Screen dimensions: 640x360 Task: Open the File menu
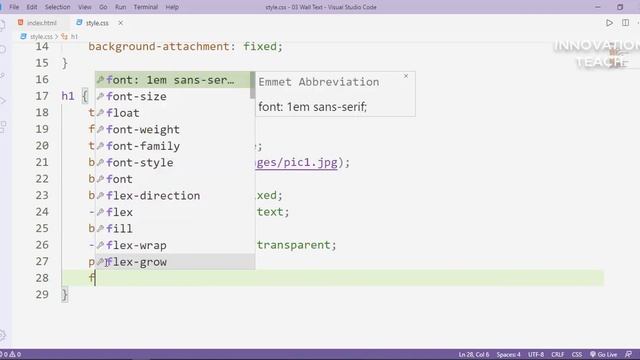[14, 7]
